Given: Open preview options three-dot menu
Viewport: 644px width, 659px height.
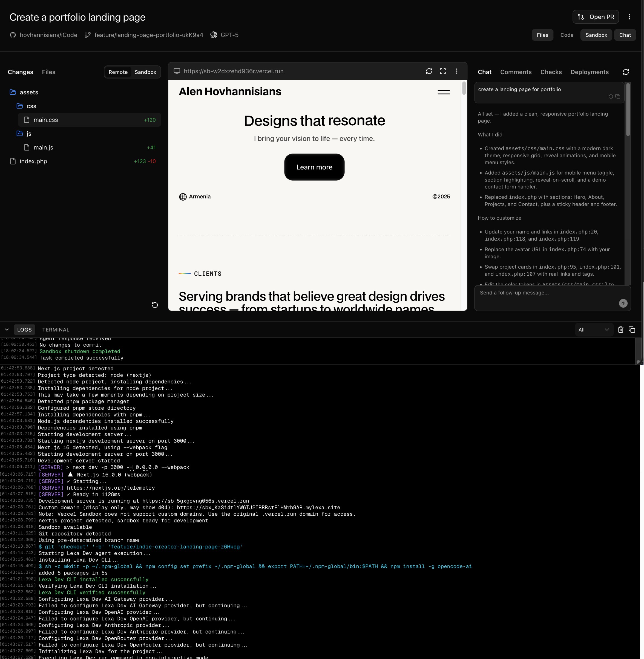Looking at the screenshot, I should point(457,71).
